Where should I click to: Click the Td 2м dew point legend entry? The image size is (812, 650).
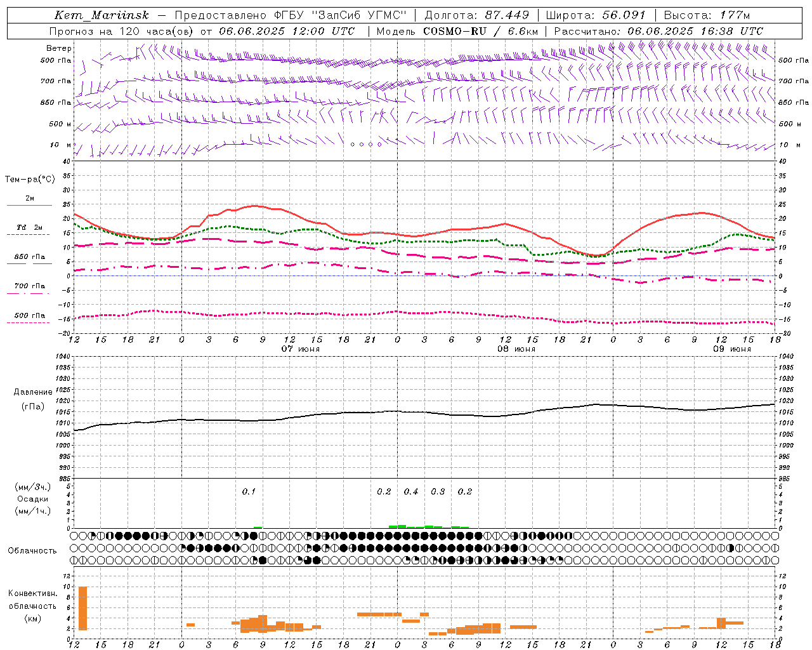(30, 230)
